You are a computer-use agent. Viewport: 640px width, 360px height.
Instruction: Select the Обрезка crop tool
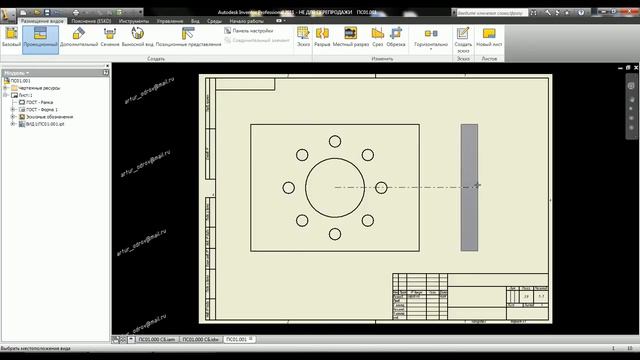396,37
